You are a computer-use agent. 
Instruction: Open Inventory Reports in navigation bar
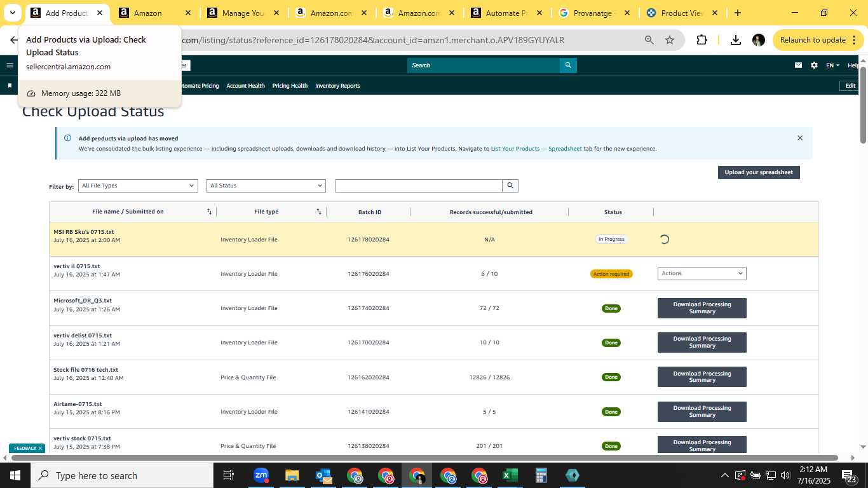[x=337, y=86]
